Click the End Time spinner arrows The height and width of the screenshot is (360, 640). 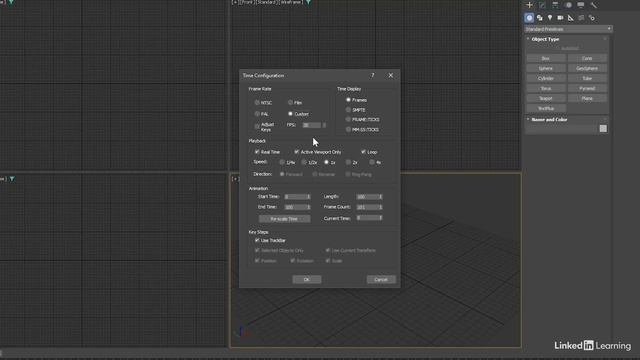click(x=309, y=207)
